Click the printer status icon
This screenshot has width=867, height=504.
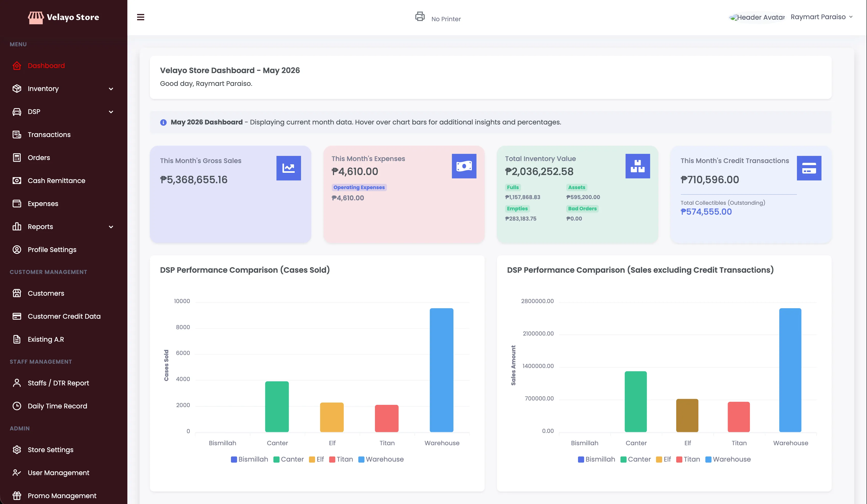tap(420, 16)
